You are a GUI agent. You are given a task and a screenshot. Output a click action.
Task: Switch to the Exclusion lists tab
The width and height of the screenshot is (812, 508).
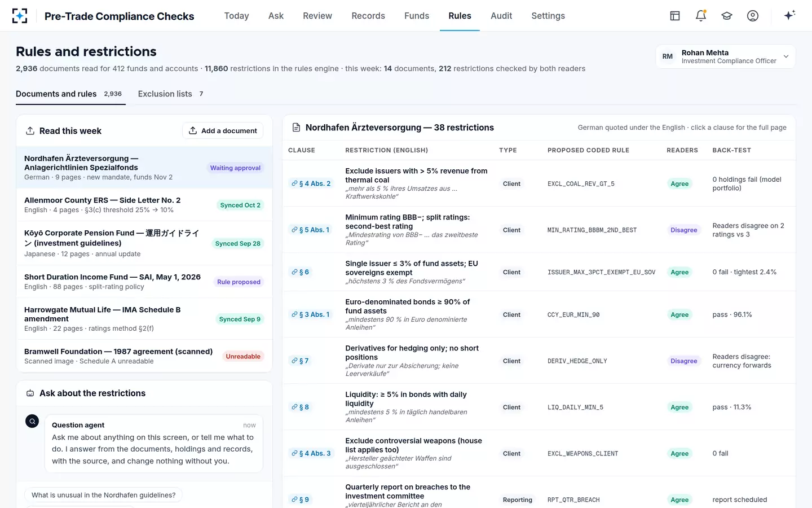pos(171,94)
